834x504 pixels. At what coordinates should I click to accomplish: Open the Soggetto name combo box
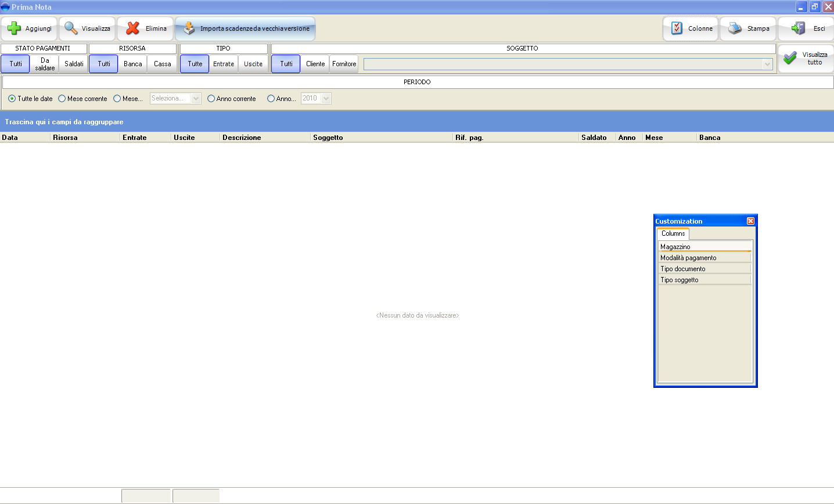click(568, 64)
